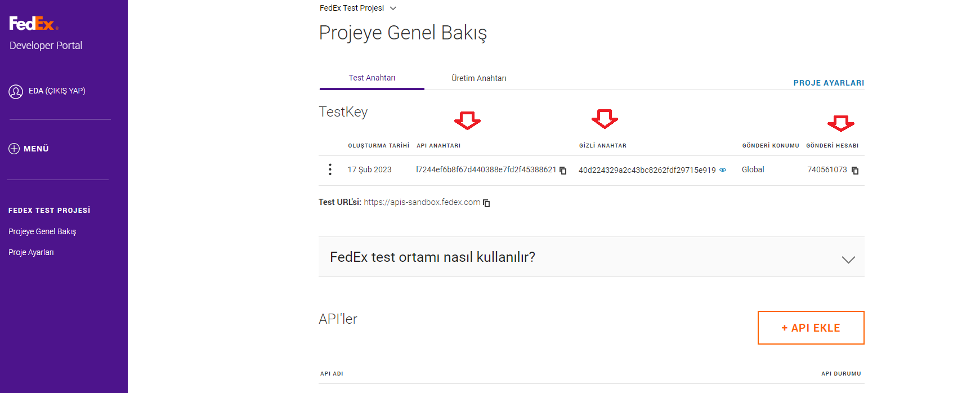Open the PROJE AYARLARI link
980x393 pixels.
coord(829,83)
